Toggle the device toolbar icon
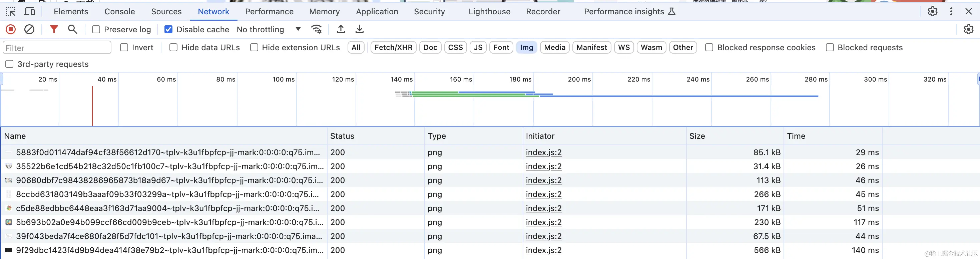The height and width of the screenshot is (259, 980). (x=29, y=11)
